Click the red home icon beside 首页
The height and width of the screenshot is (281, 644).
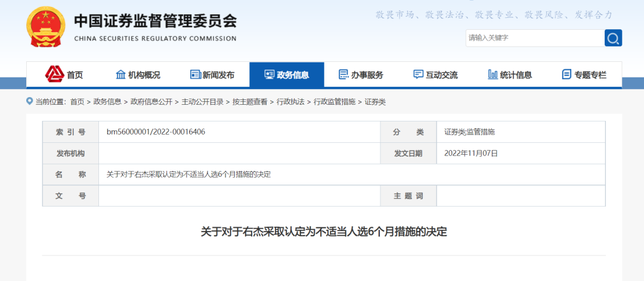[55, 74]
